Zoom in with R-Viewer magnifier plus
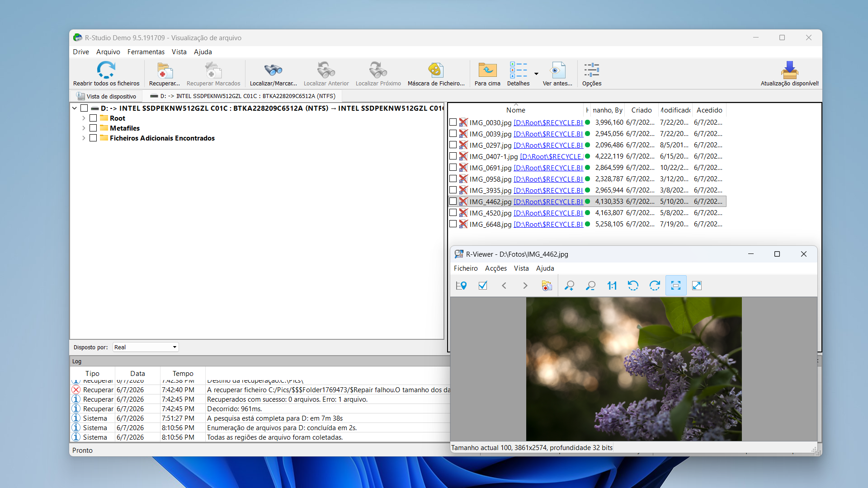 coord(569,286)
